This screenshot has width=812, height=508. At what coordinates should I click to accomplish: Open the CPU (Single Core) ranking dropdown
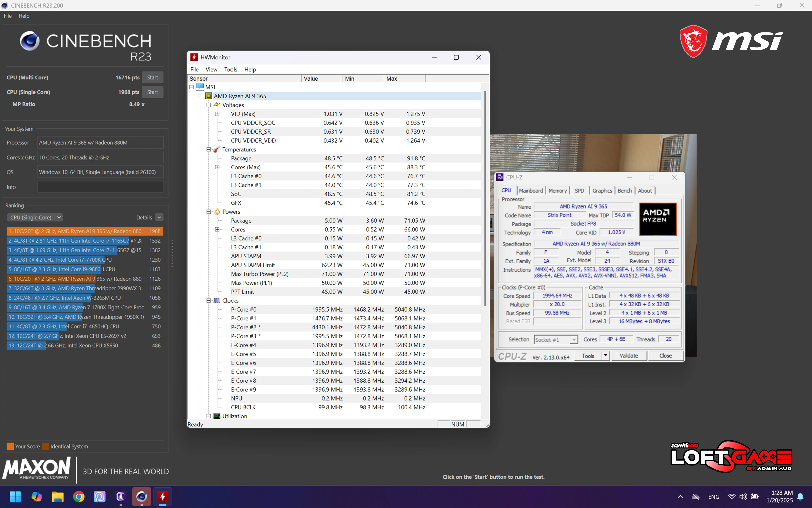click(x=35, y=217)
